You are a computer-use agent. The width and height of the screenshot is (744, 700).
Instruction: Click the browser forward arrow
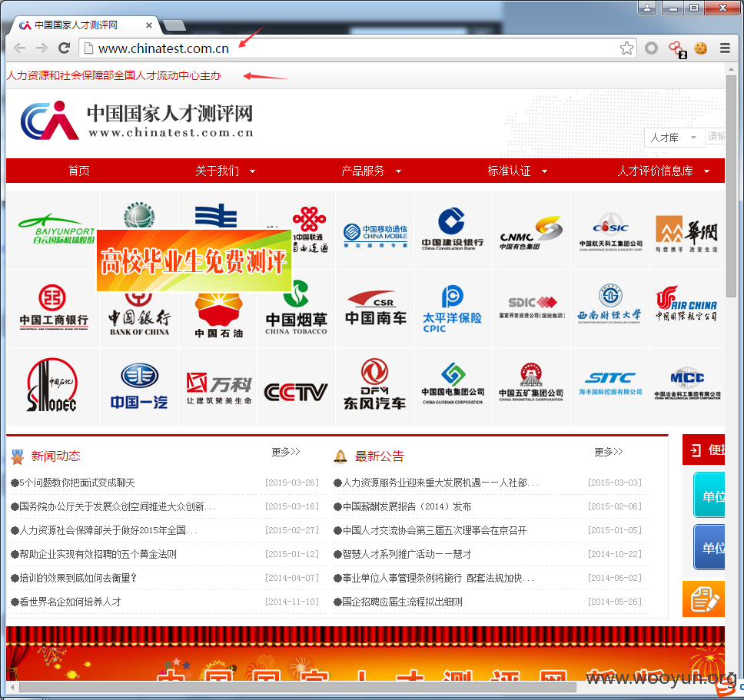(x=42, y=48)
